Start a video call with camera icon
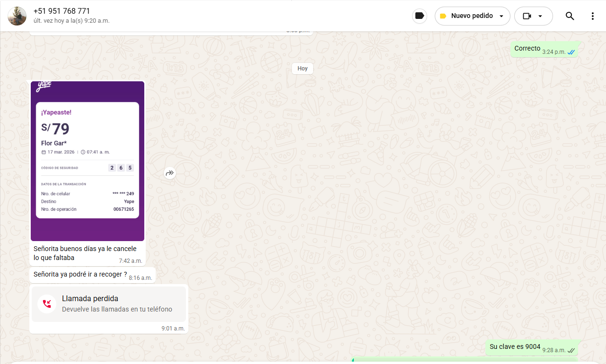The width and height of the screenshot is (606, 364). [527, 16]
